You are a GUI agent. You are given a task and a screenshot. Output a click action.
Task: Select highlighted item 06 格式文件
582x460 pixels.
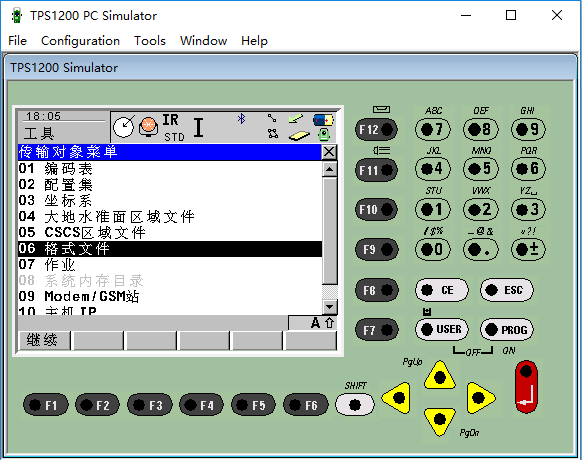170,249
